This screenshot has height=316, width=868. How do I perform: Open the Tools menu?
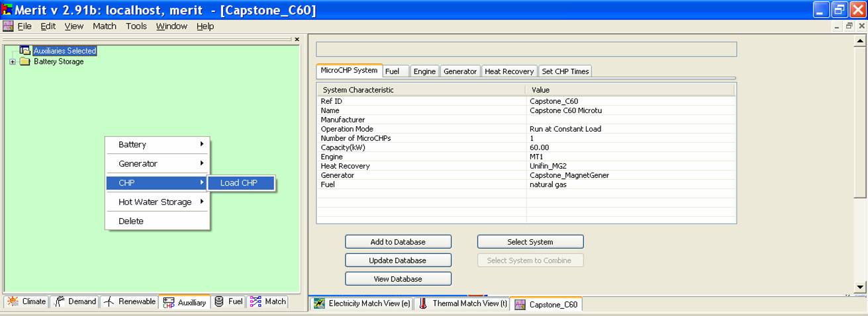click(x=136, y=26)
